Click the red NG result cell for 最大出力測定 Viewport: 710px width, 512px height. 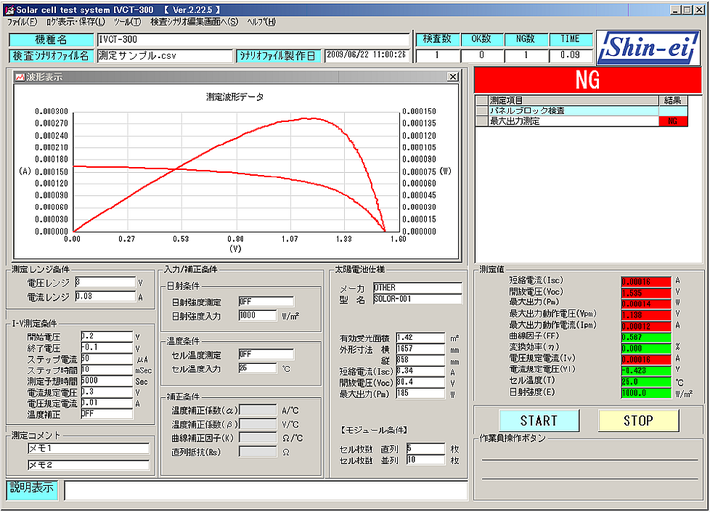click(673, 121)
